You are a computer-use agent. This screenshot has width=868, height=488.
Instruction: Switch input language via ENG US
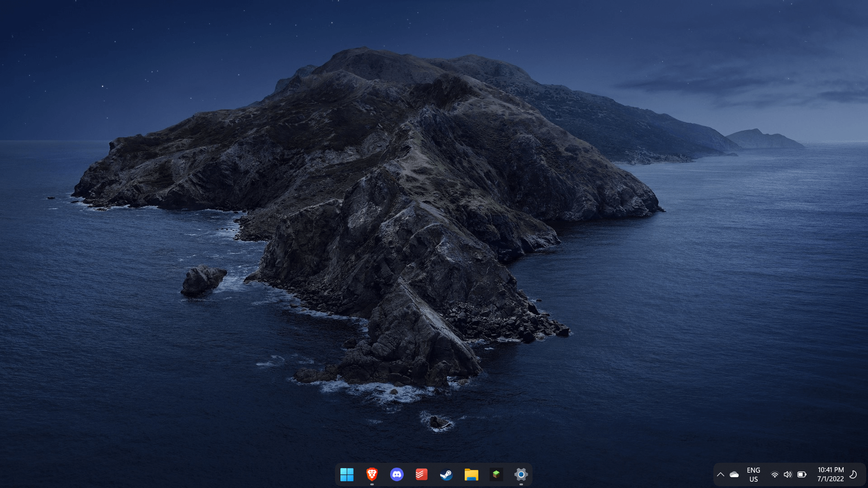753,474
